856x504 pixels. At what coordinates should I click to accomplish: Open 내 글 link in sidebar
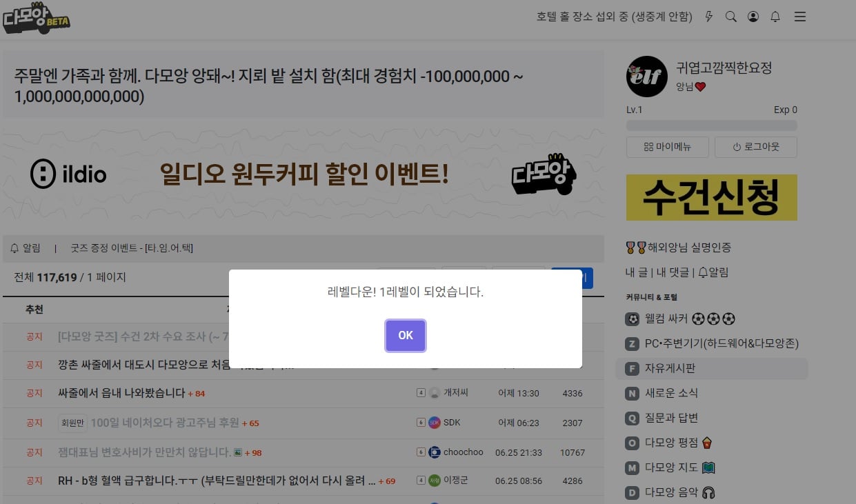(636, 272)
